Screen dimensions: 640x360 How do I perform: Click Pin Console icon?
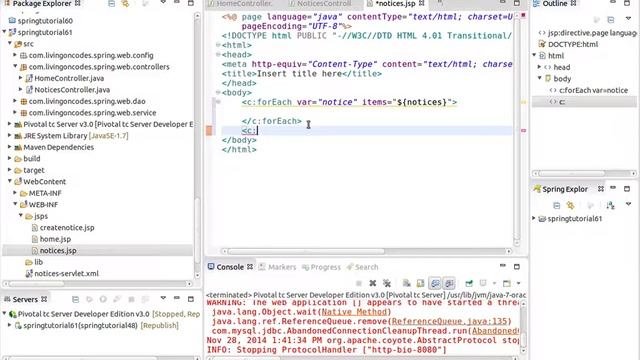(x=469, y=283)
